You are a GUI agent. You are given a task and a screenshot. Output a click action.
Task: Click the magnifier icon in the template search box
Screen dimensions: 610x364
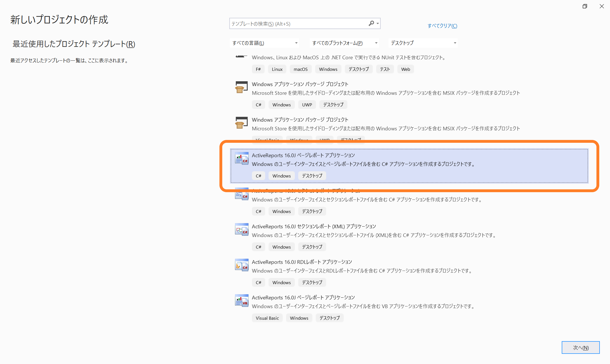(x=371, y=23)
